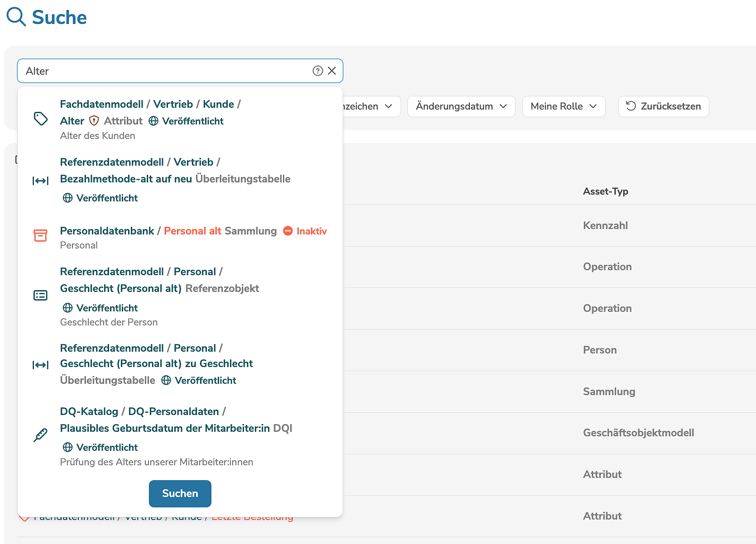Open the Meine Rolle dropdown

coord(564,106)
